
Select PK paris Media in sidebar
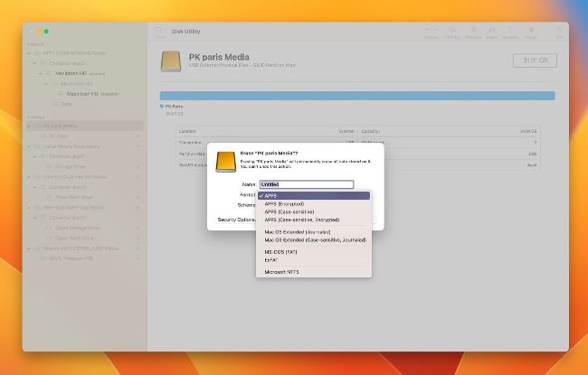pos(62,126)
